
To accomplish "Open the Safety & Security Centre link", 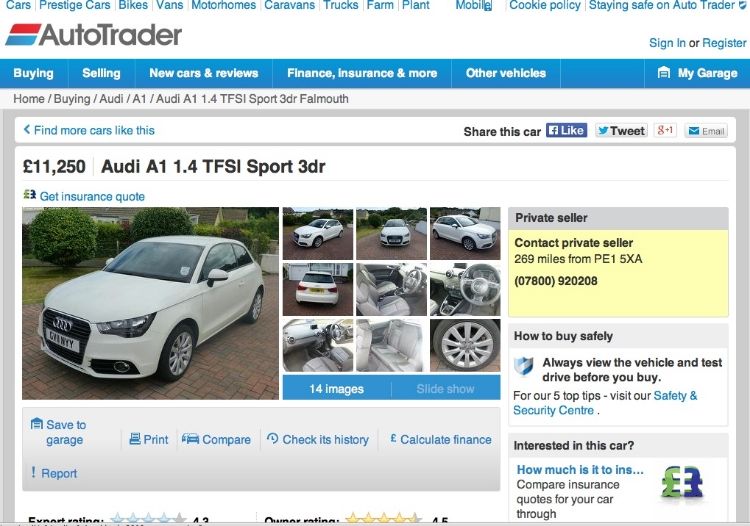I will click(605, 403).
